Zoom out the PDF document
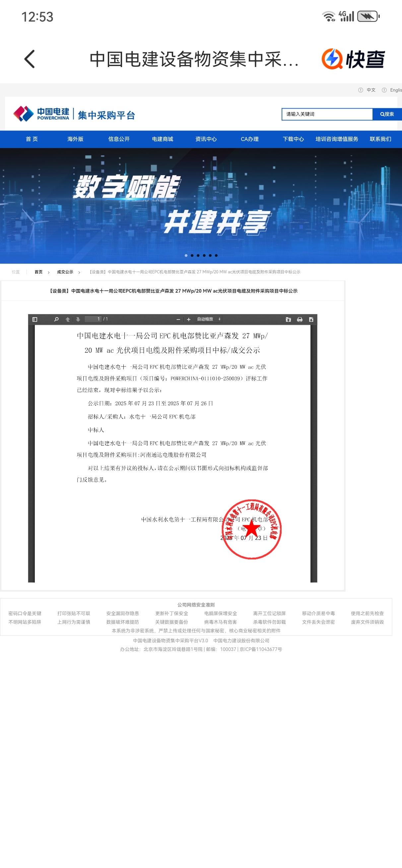402x868 pixels. (x=178, y=320)
